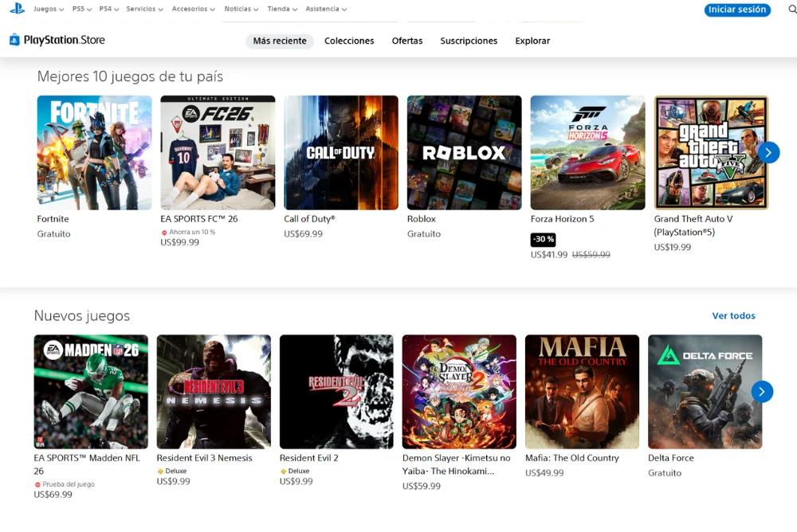Click the Iniciar sesión button

click(x=736, y=10)
